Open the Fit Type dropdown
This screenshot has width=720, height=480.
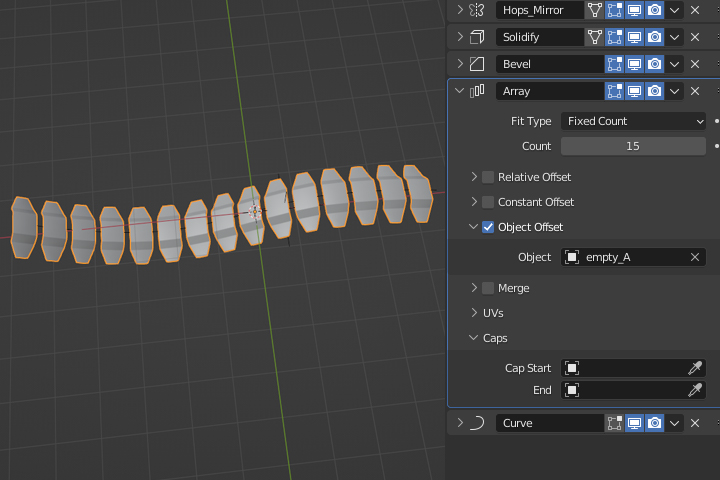pos(633,121)
